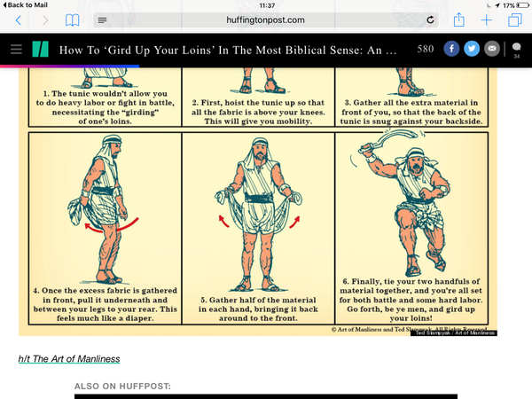Viewport: 532px width, 399px height.
Task: Click 11:37 clock in status bar
Action: [267, 5]
